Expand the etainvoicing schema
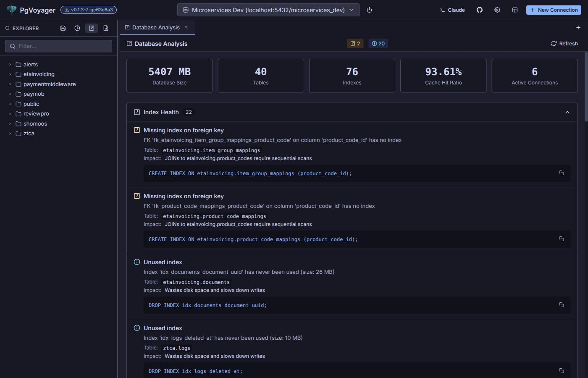Image resolution: width=588 pixels, height=378 pixels. click(10, 74)
